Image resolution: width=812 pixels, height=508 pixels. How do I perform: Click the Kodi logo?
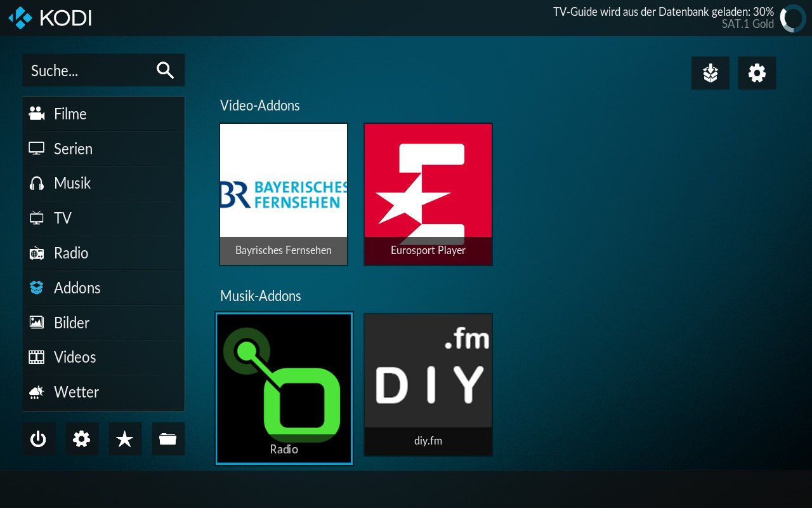[x=50, y=18]
